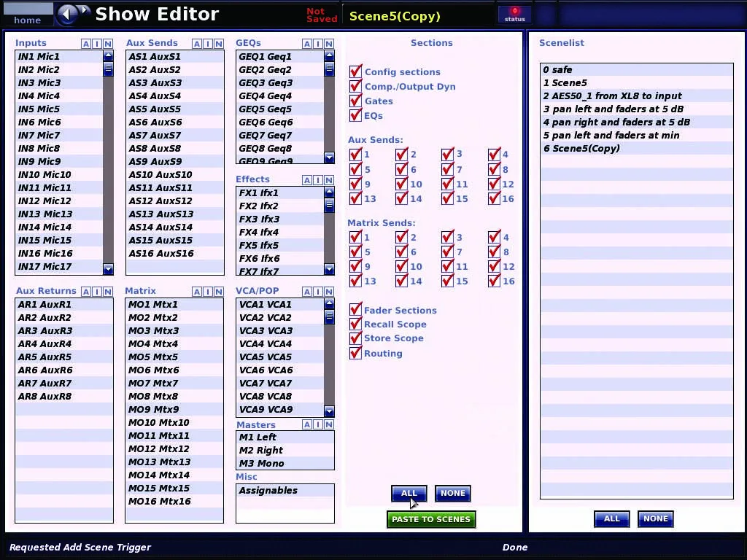Click the Effects list scroll down arrow
This screenshot has height=560, width=747.
(x=329, y=270)
